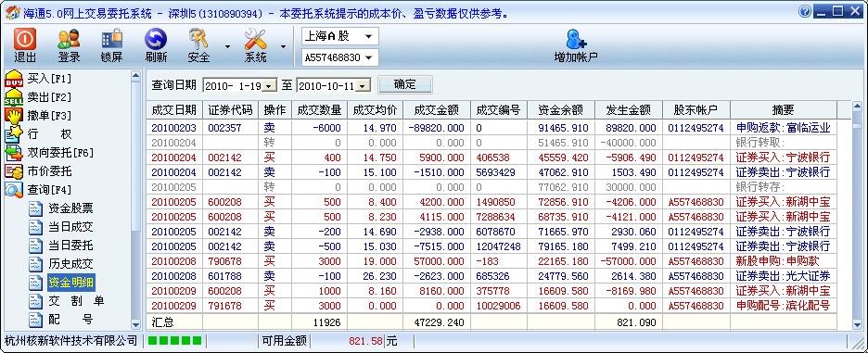Sort by 发生金额 column header

tap(629, 110)
